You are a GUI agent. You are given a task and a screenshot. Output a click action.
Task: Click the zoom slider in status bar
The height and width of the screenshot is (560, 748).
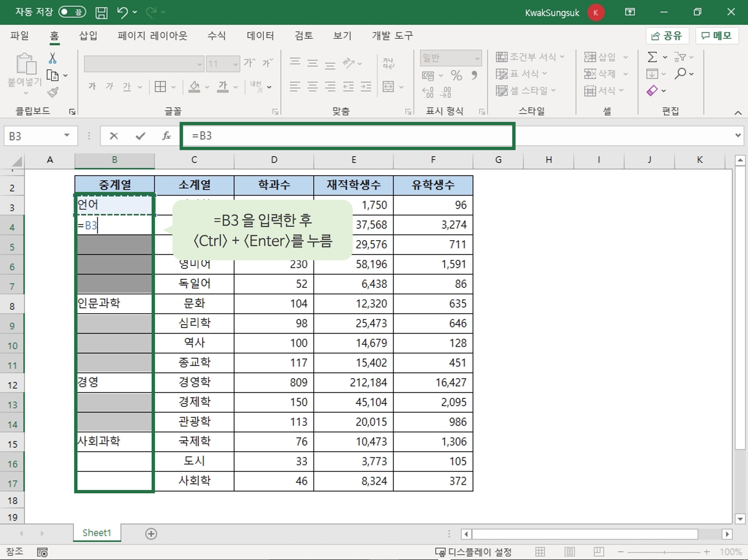664,552
